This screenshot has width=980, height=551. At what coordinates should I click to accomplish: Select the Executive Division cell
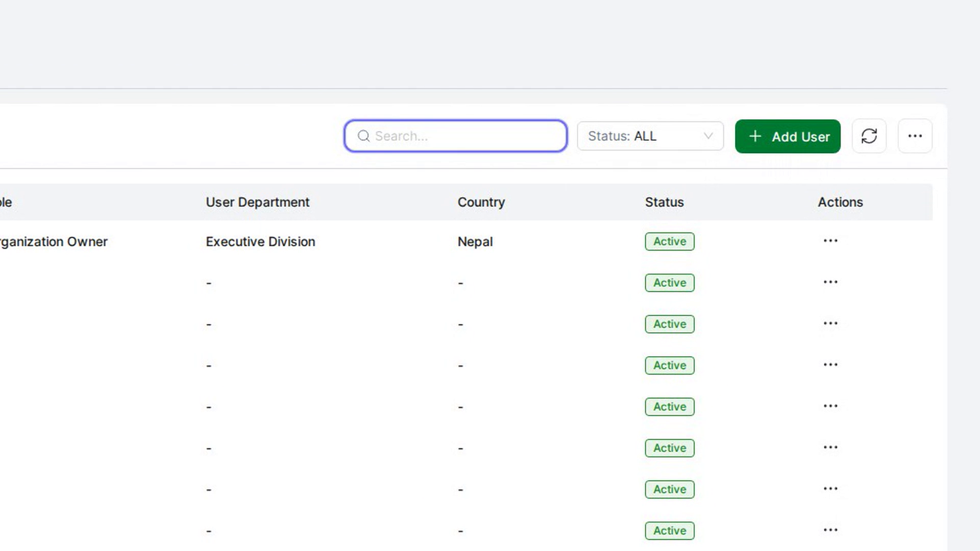tap(260, 242)
